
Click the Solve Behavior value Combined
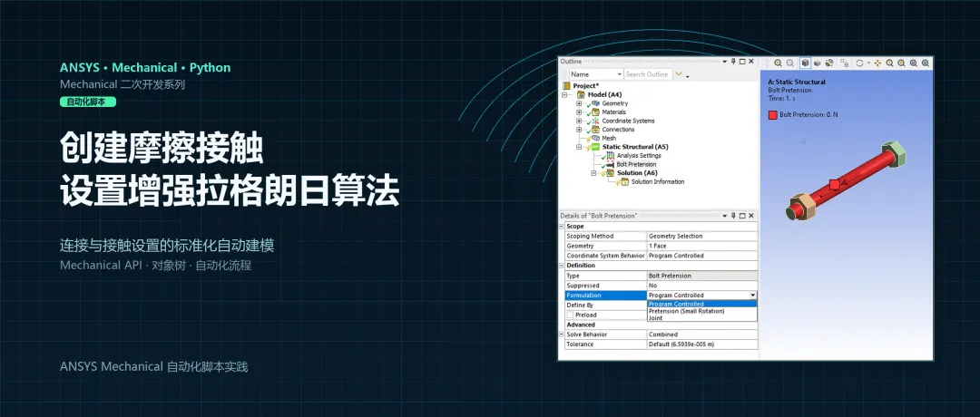pos(701,335)
